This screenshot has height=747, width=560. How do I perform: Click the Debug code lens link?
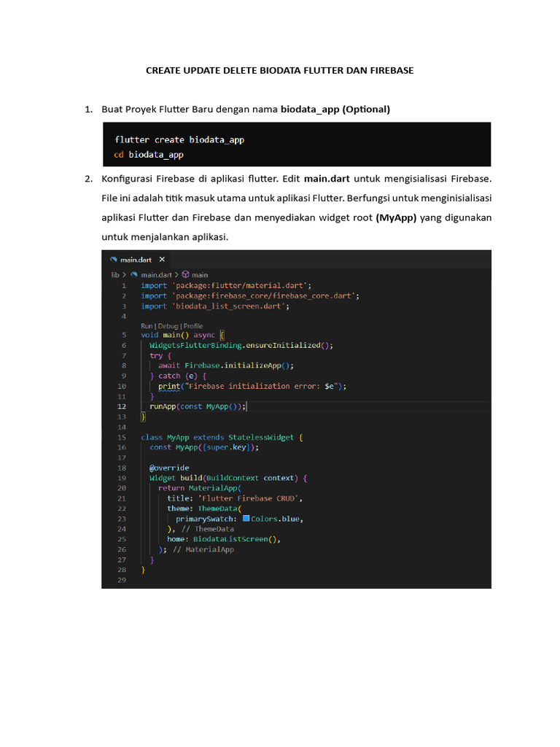pos(168,326)
